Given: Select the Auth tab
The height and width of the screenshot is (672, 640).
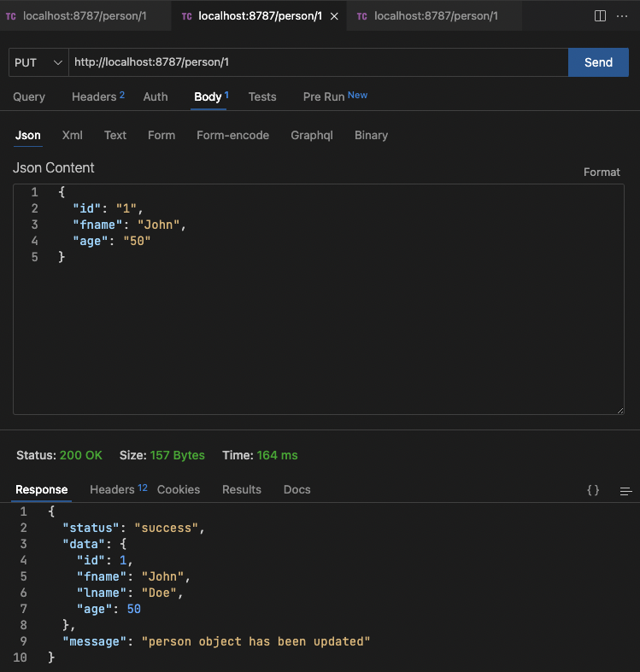Looking at the screenshot, I should (156, 96).
